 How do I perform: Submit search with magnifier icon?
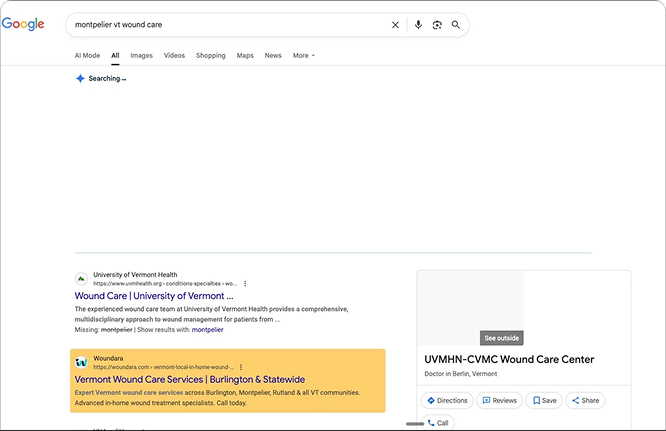(x=456, y=25)
